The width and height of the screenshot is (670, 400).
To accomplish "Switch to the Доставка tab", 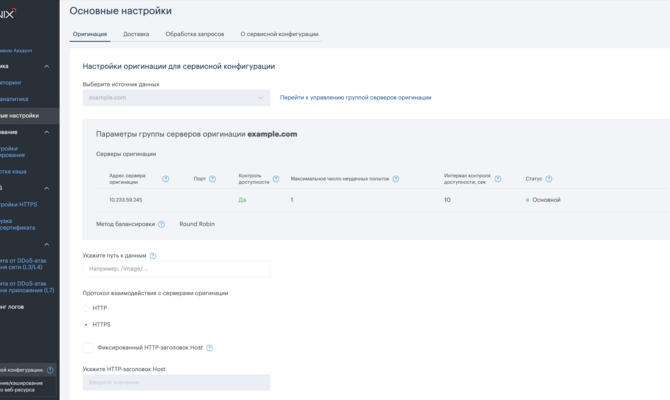I will pos(136,34).
